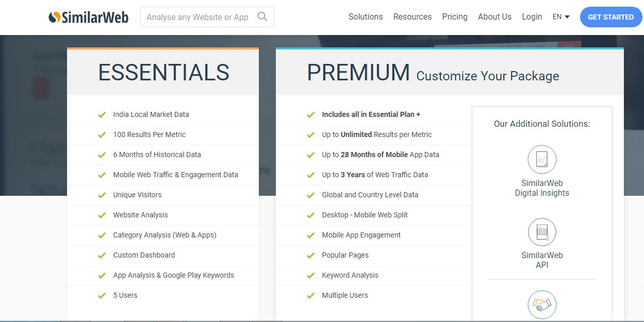The height and width of the screenshot is (322, 644).
Task: Click the PREMIUM plan heading
Action: (x=358, y=73)
